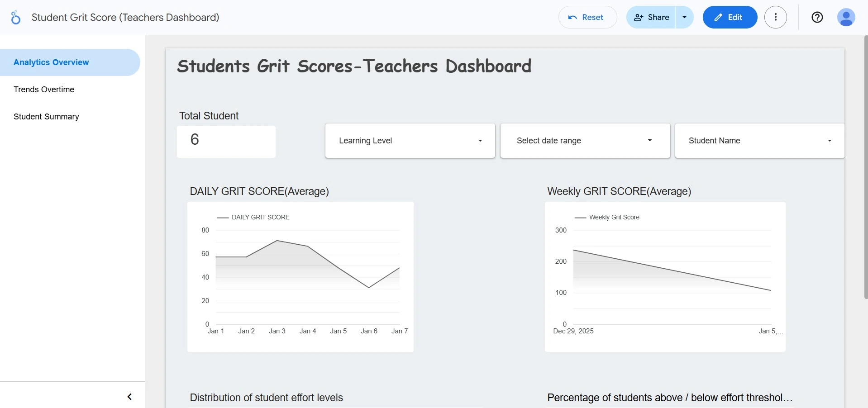Open the Learning Level filter dropdown
Image resolution: width=868 pixels, height=408 pixels.
coord(410,141)
